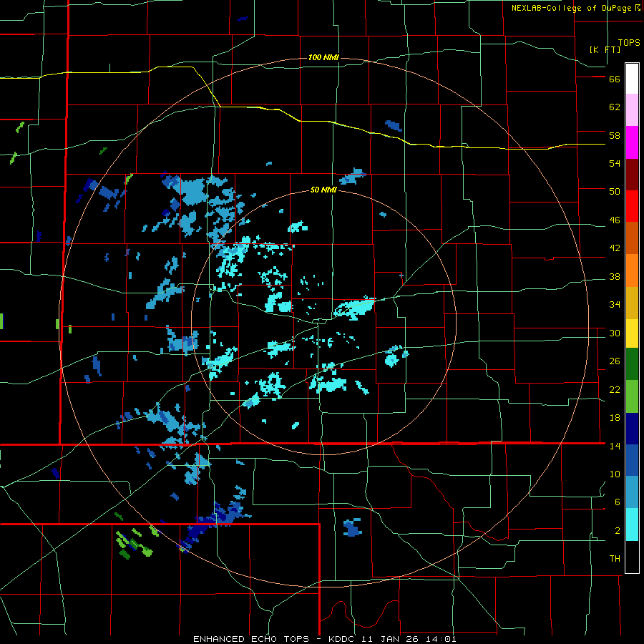Click the magenta legend swatch
The width and height of the screenshot is (644, 644).
tap(632, 142)
